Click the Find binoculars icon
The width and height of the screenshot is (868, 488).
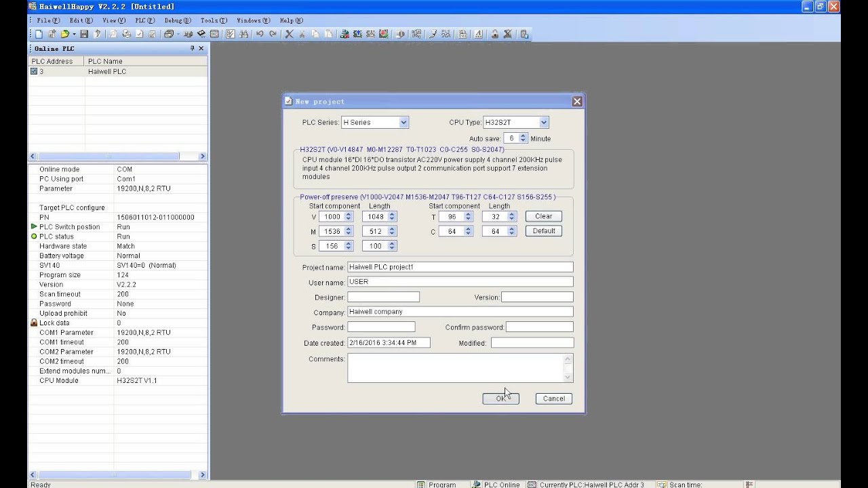click(x=243, y=34)
